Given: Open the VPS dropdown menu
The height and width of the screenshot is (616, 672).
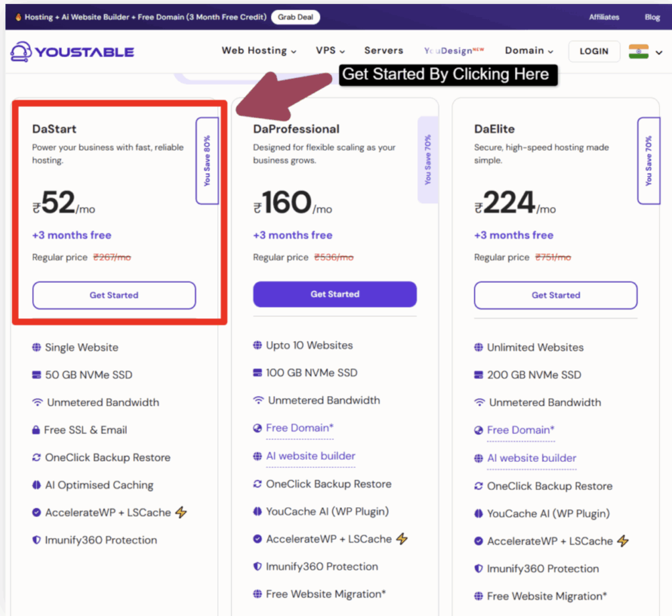Looking at the screenshot, I should pyautogui.click(x=330, y=51).
